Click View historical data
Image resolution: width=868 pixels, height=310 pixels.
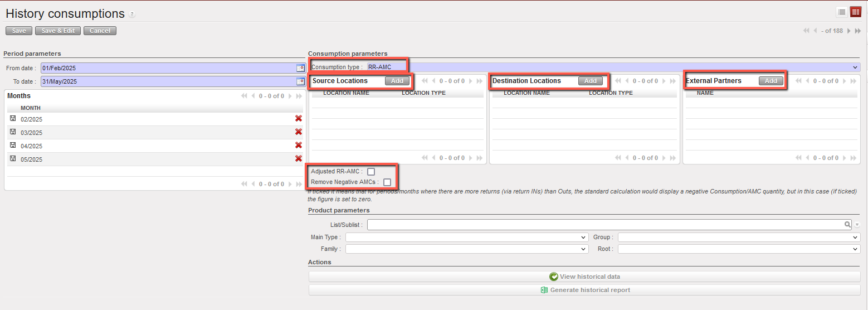pyautogui.click(x=584, y=277)
